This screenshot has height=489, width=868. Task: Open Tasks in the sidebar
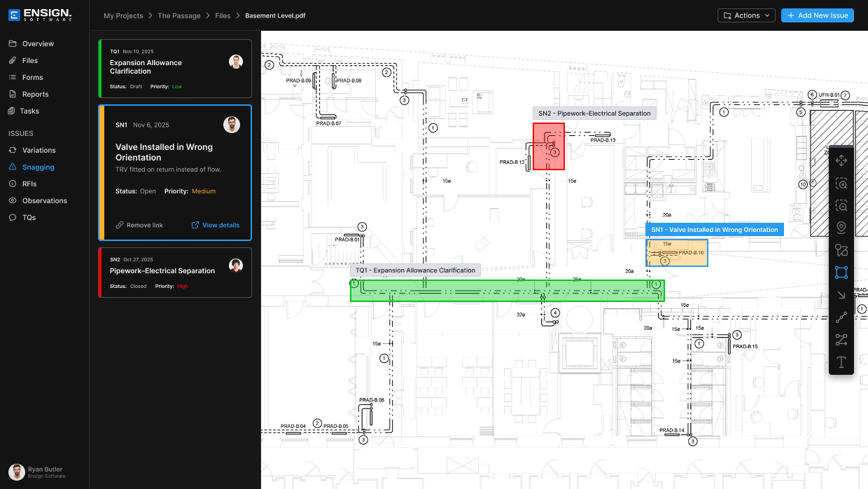click(29, 111)
